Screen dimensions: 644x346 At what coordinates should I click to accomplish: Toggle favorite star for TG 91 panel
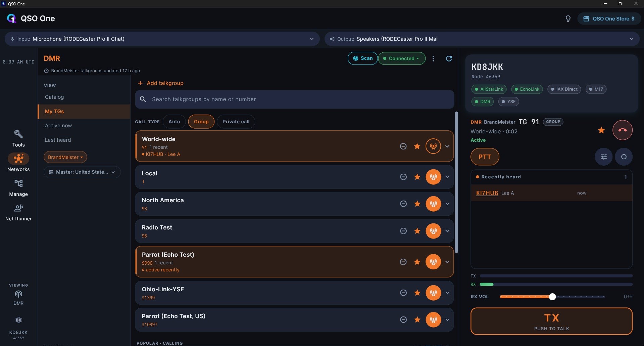point(601,130)
